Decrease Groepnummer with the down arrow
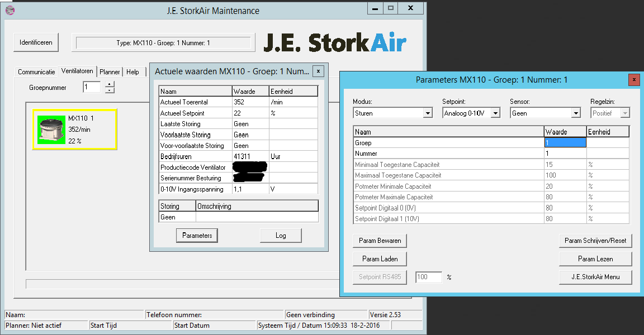Image resolution: width=644 pixels, height=335 pixels. pos(110,90)
